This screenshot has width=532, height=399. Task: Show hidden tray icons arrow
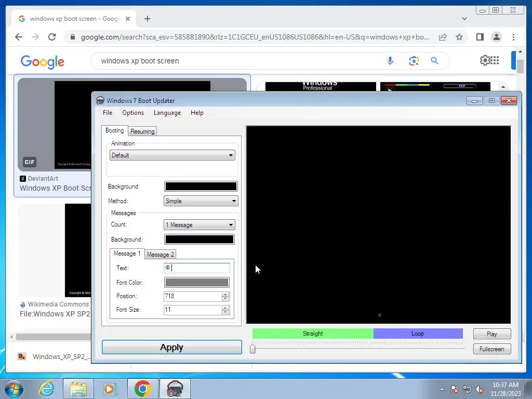(x=442, y=389)
